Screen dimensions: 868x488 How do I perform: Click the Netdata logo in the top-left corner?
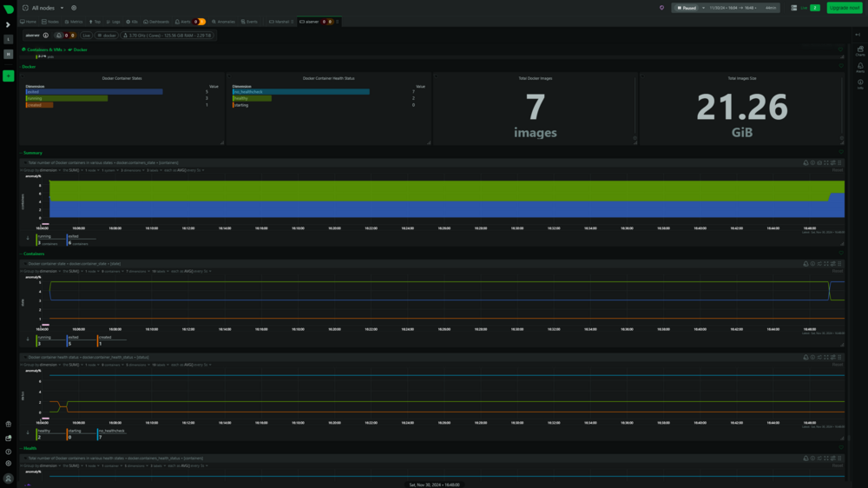tap(9, 9)
